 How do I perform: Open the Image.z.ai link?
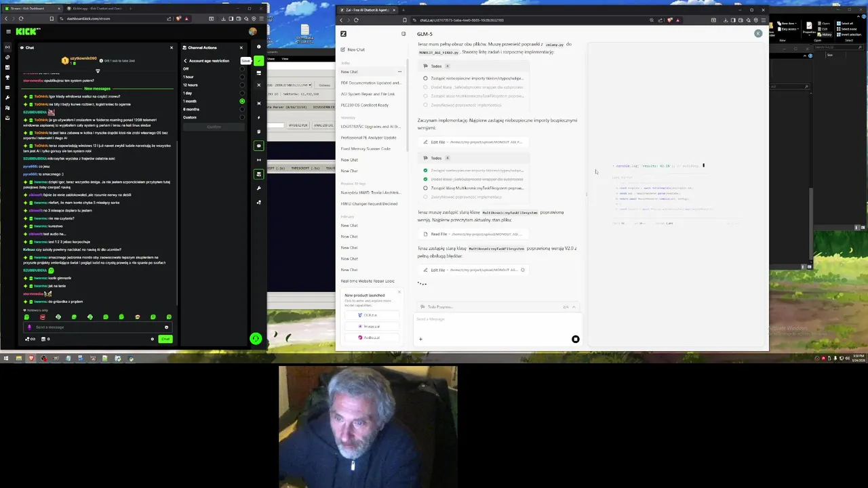click(372, 326)
